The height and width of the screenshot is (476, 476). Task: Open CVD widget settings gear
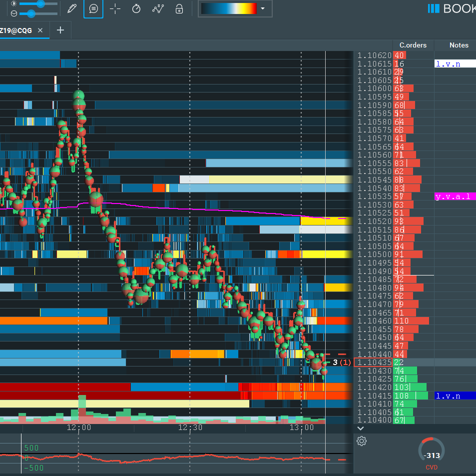[x=362, y=441]
